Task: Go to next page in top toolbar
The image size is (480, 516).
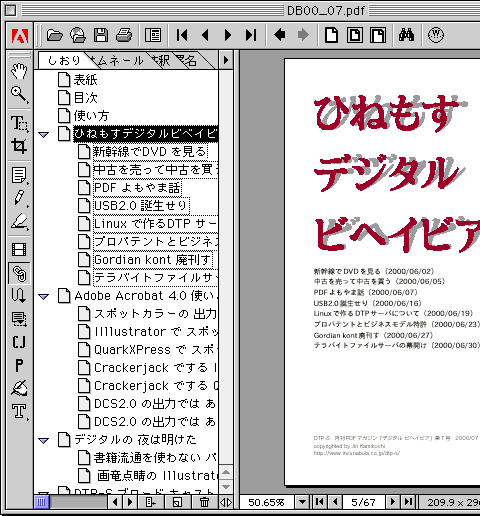Action: pos(228,35)
